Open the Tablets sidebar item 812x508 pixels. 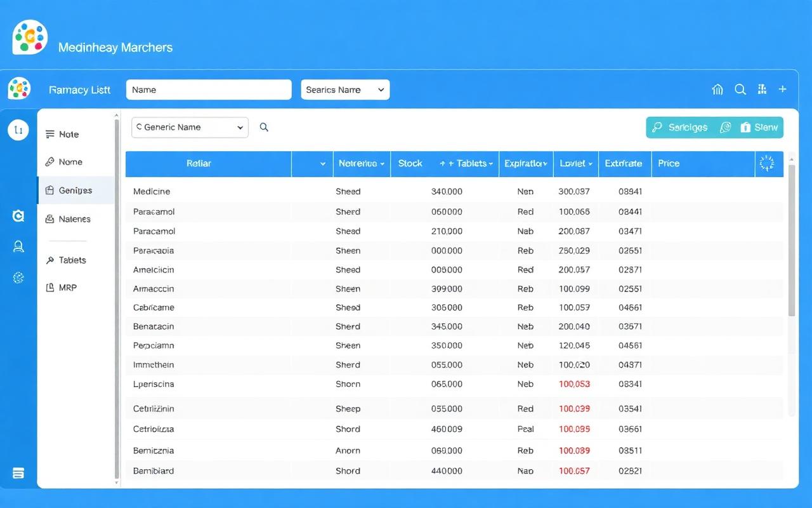point(72,260)
